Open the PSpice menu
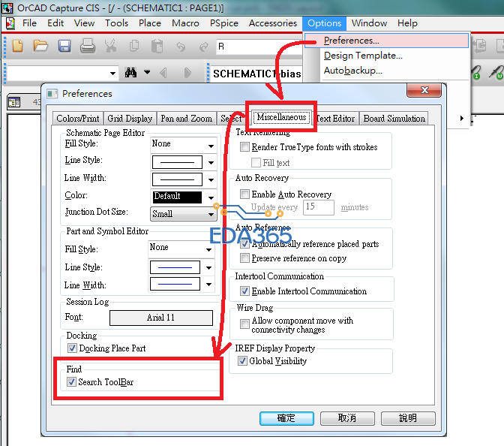504x446 pixels. pyautogui.click(x=224, y=23)
